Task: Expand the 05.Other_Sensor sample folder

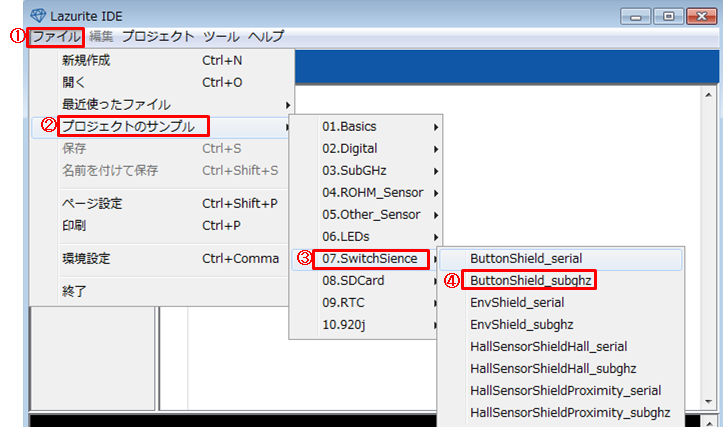Action: pos(366,215)
